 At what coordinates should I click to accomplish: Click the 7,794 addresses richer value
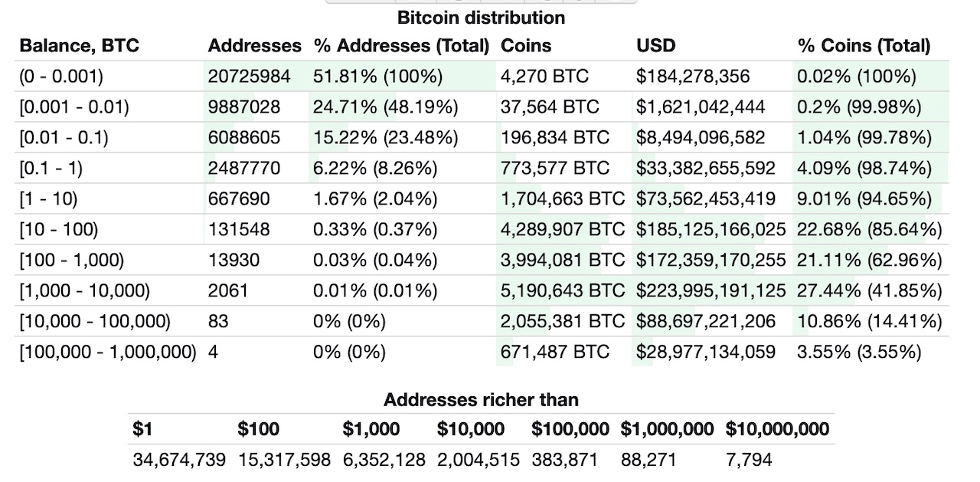[749, 460]
